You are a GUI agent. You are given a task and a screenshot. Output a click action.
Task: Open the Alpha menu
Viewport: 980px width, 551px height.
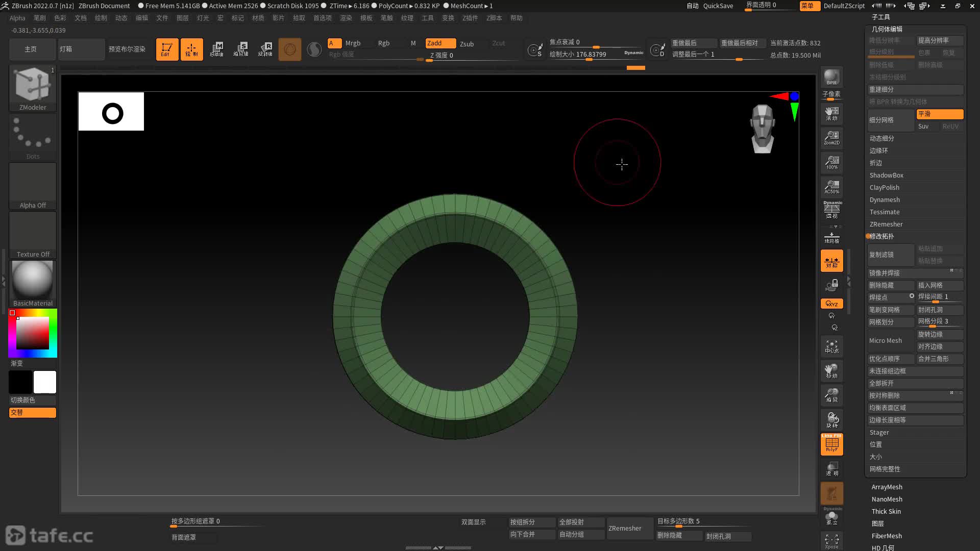click(x=17, y=18)
